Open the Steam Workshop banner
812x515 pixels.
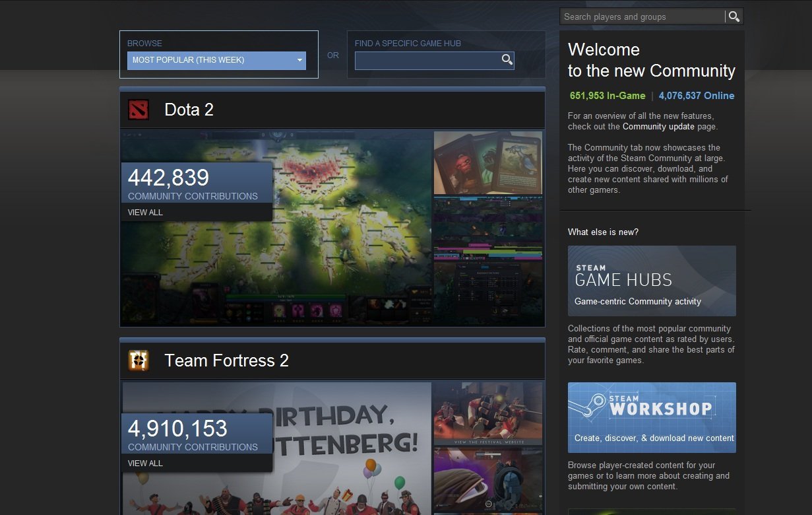click(652, 417)
